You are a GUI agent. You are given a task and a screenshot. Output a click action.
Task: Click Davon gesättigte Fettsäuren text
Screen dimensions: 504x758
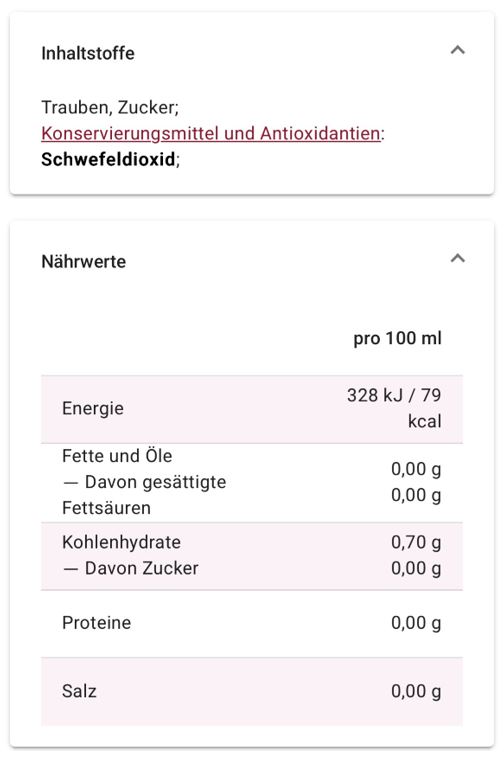pos(144,495)
